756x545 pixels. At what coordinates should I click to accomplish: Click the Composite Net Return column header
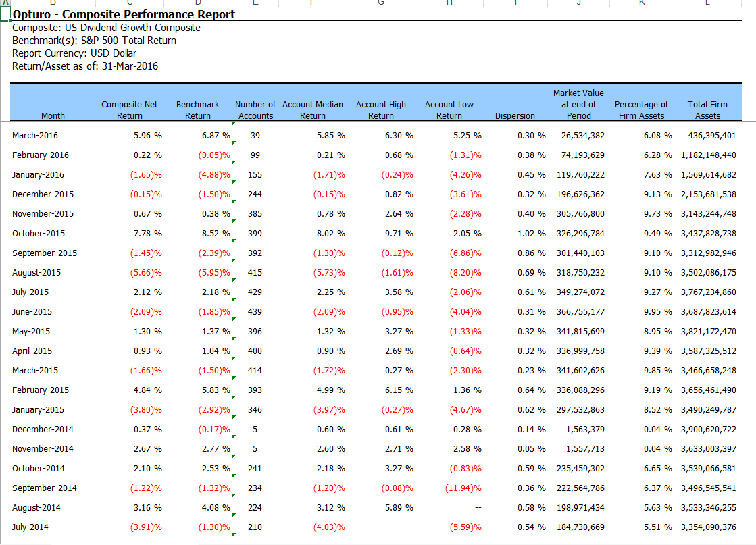pos(129,110)
